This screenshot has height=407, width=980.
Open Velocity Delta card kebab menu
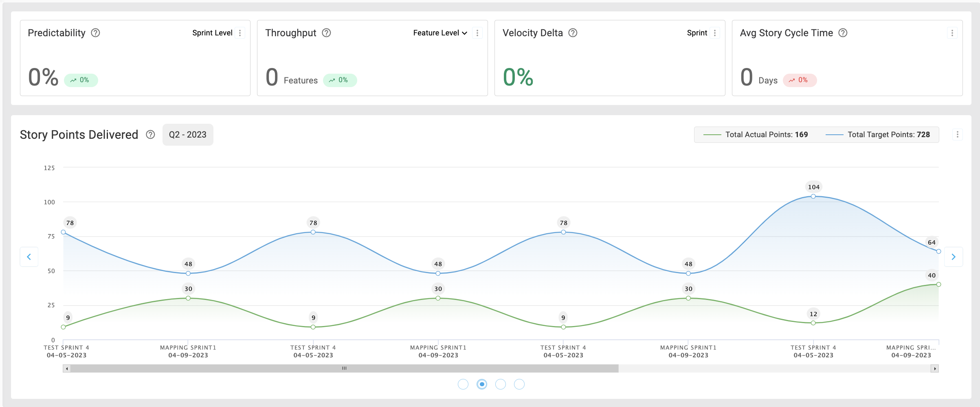715,33
